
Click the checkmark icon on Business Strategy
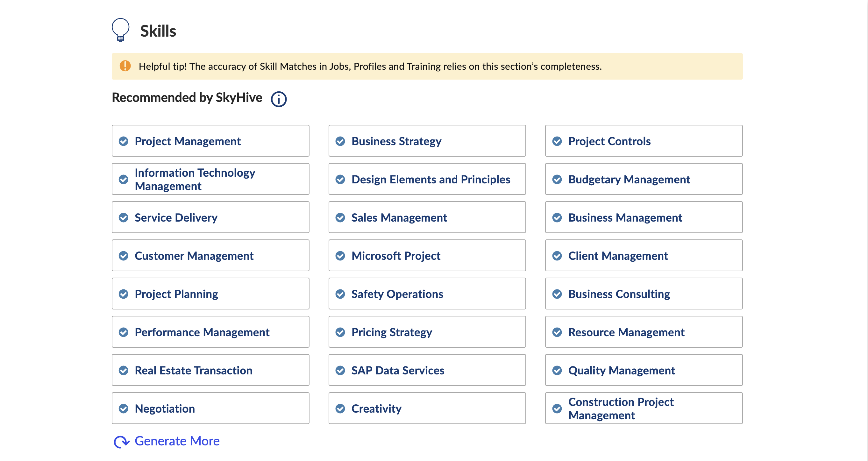pyautogui.click(x=340, y=141)
